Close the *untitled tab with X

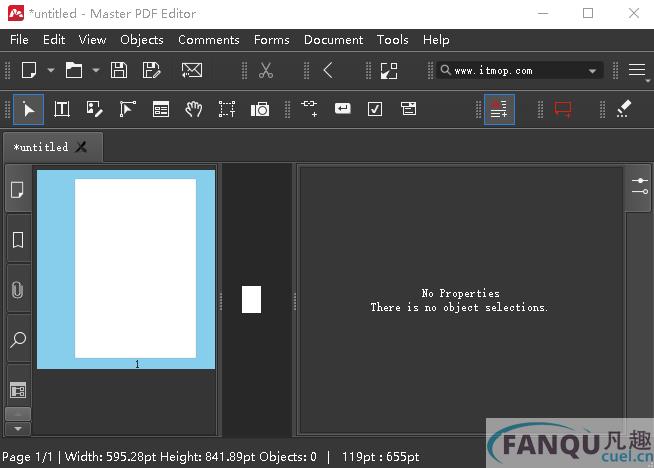pyautogui.click(x=81, y=147)
